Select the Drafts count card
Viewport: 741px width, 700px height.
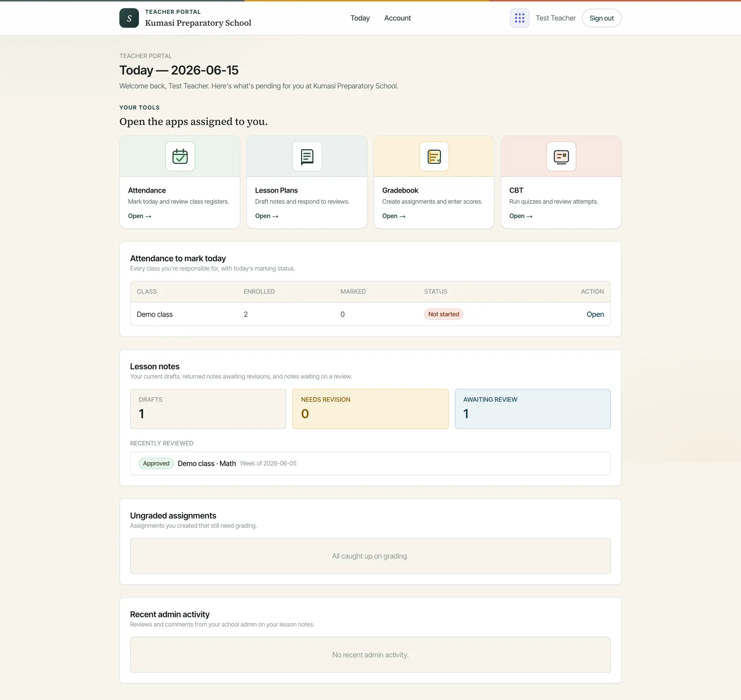(208, 409)
